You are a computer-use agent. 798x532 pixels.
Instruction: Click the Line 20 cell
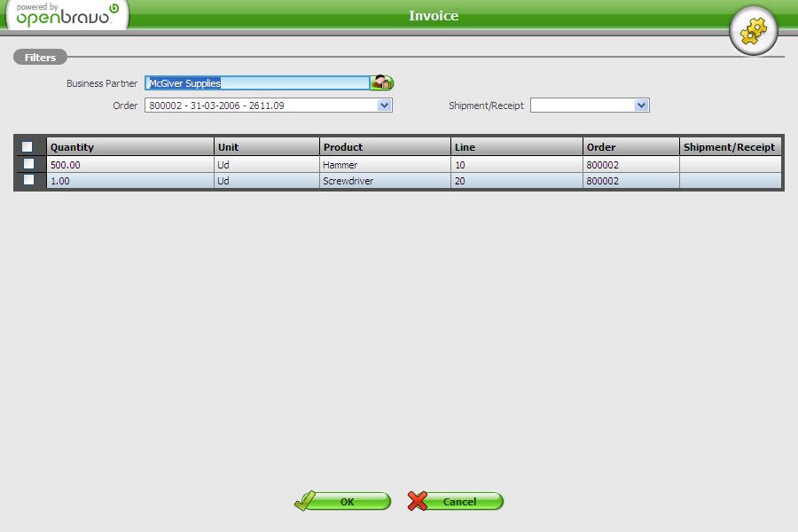point(517,181)
